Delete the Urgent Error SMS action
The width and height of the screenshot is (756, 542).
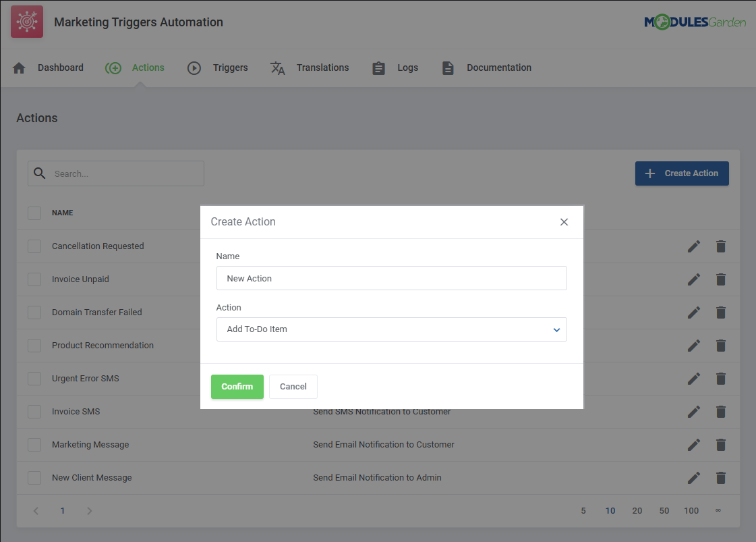pos(721,379)
